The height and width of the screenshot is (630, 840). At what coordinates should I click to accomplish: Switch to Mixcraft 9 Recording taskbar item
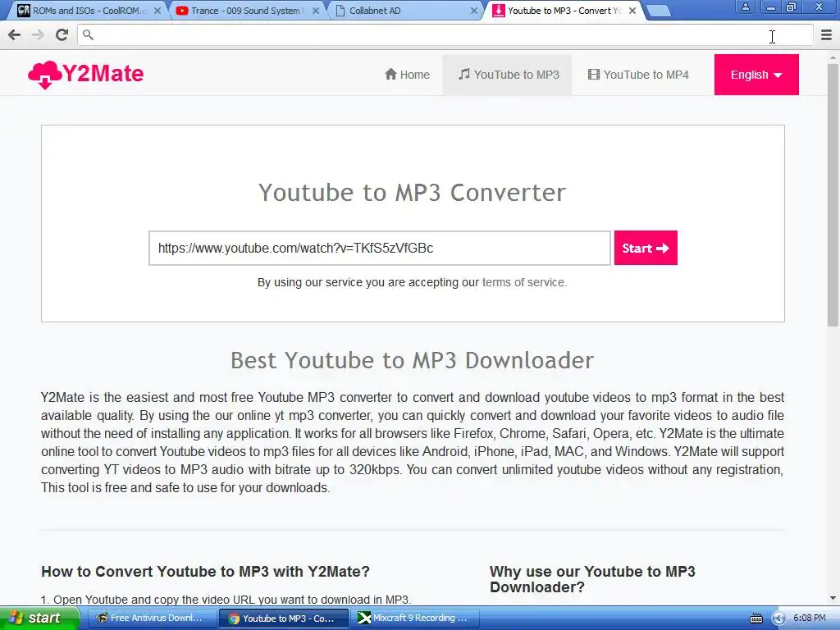tap(413, 619)
